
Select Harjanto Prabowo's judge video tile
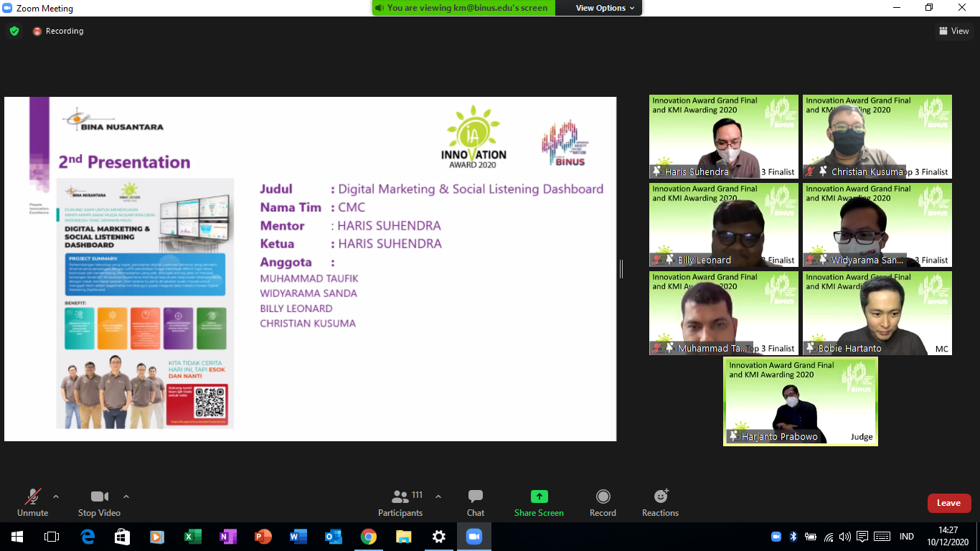click(801, 401)
